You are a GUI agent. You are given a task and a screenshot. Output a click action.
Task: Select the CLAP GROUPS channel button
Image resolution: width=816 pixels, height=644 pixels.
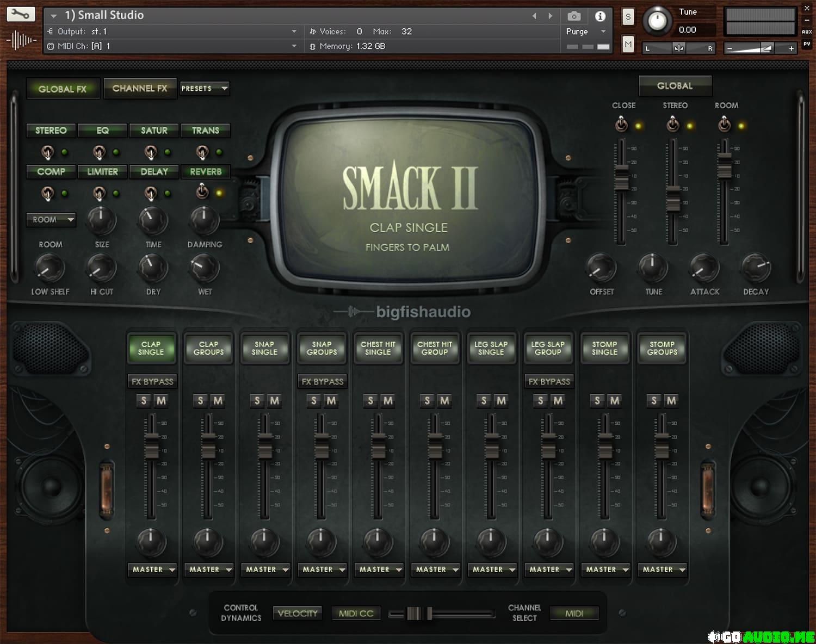point(208,348)
